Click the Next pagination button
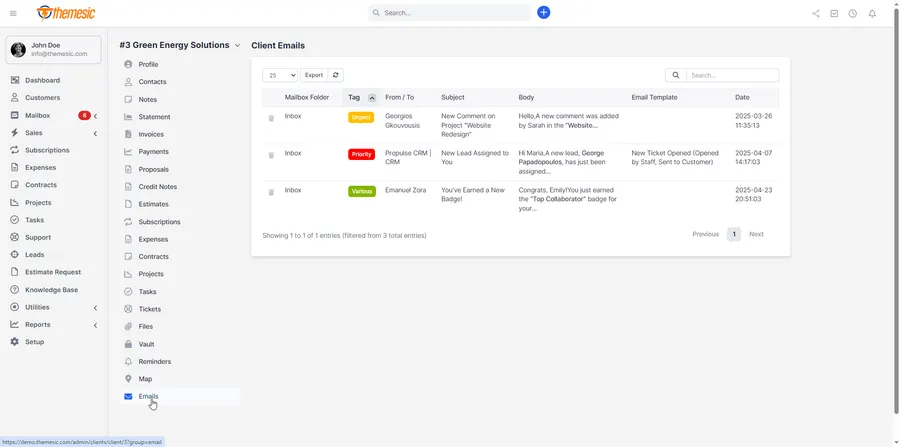The image size is (900, 447). [756, 234]
